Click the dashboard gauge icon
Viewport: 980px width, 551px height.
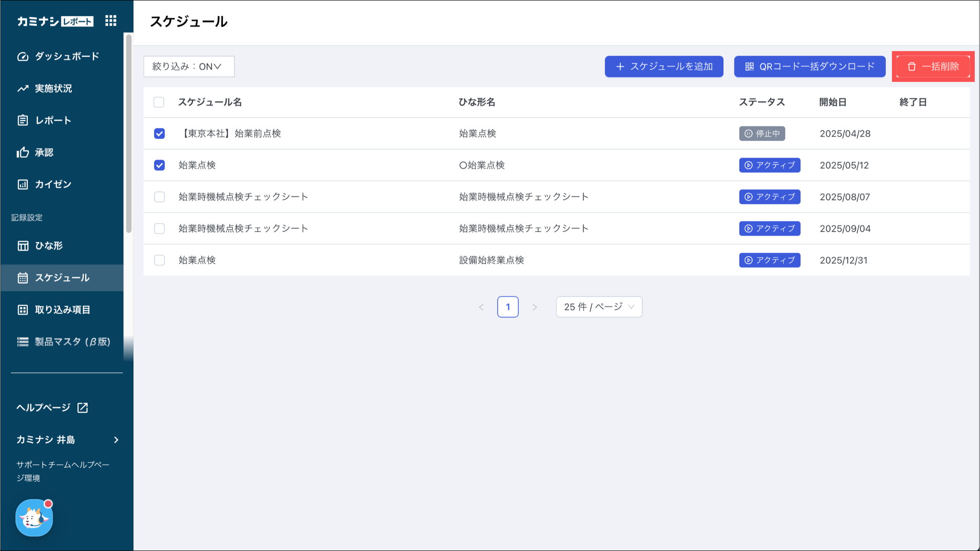point(23,56)
